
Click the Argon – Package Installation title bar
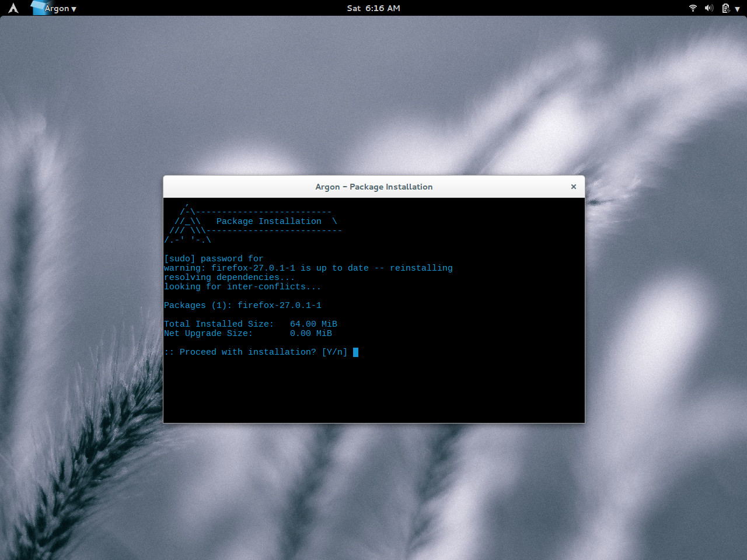374,187
